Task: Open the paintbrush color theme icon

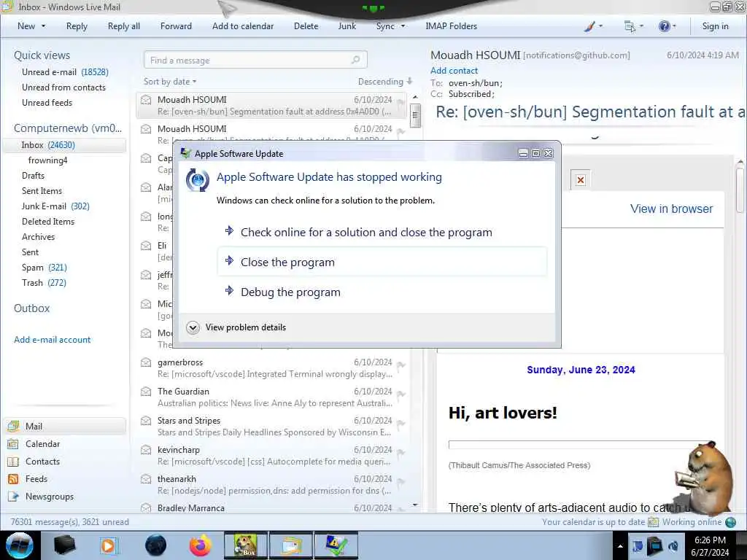Action: [589, 27]
